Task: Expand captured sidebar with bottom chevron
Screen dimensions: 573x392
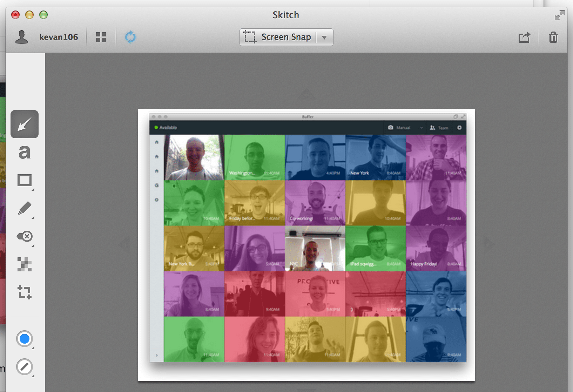Action: click(x=157, y=355)
